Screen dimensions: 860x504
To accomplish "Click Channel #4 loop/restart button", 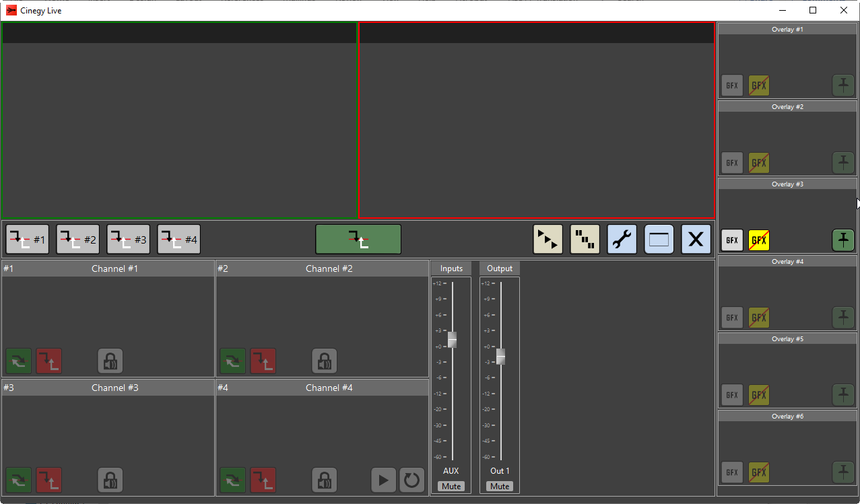I will 412,480.
